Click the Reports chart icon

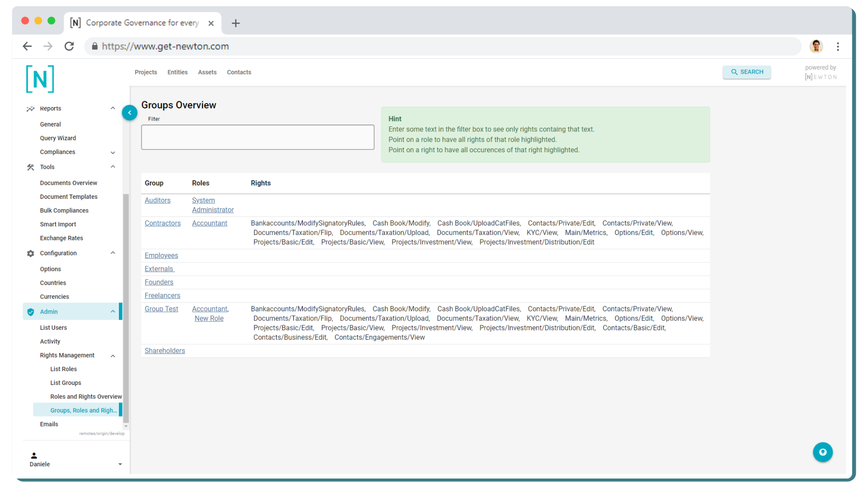point(30,109)
